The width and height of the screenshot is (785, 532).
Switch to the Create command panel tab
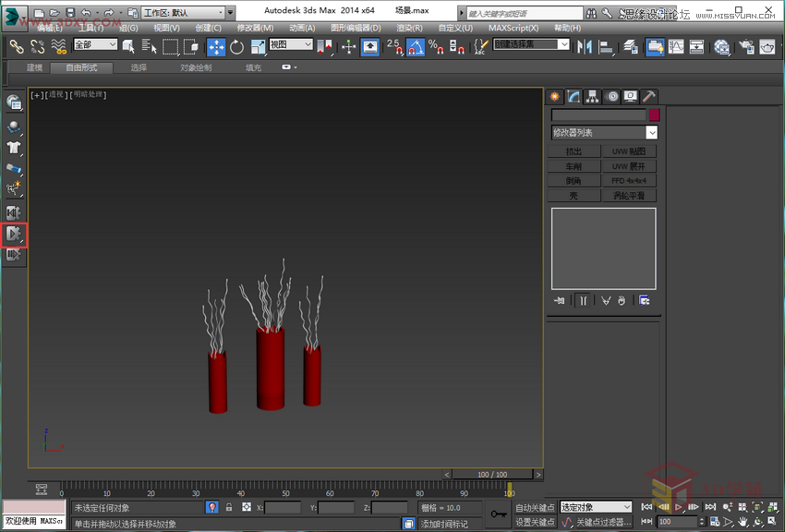coord(555,96)
